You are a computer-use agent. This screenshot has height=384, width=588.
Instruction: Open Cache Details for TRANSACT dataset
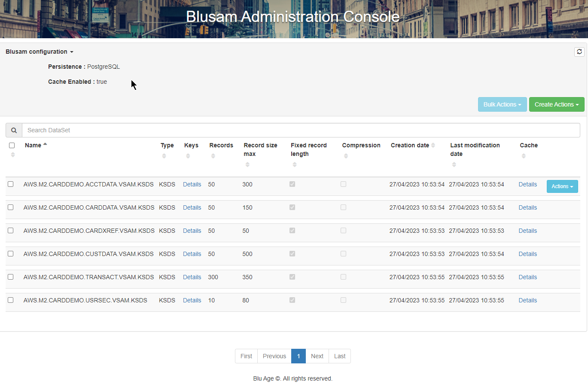[527, 277]
